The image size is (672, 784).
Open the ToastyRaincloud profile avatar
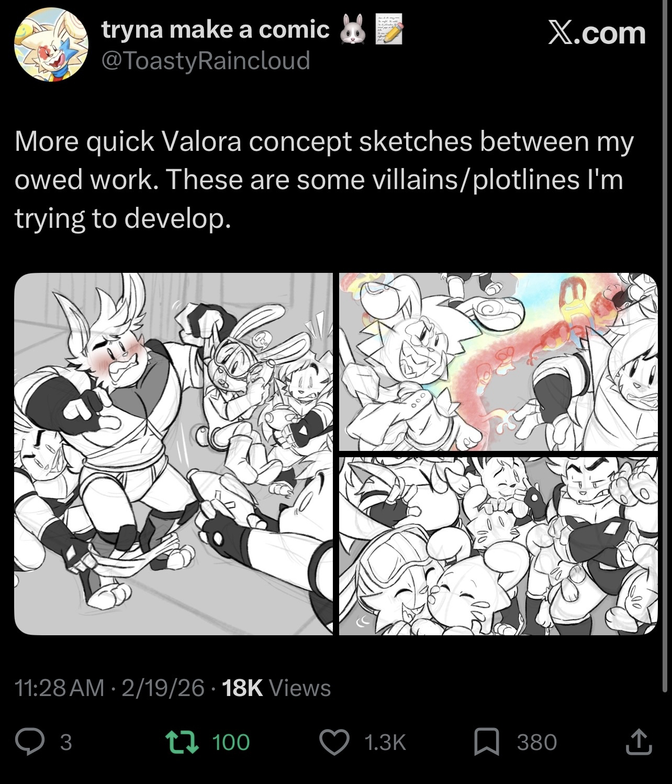51,45
